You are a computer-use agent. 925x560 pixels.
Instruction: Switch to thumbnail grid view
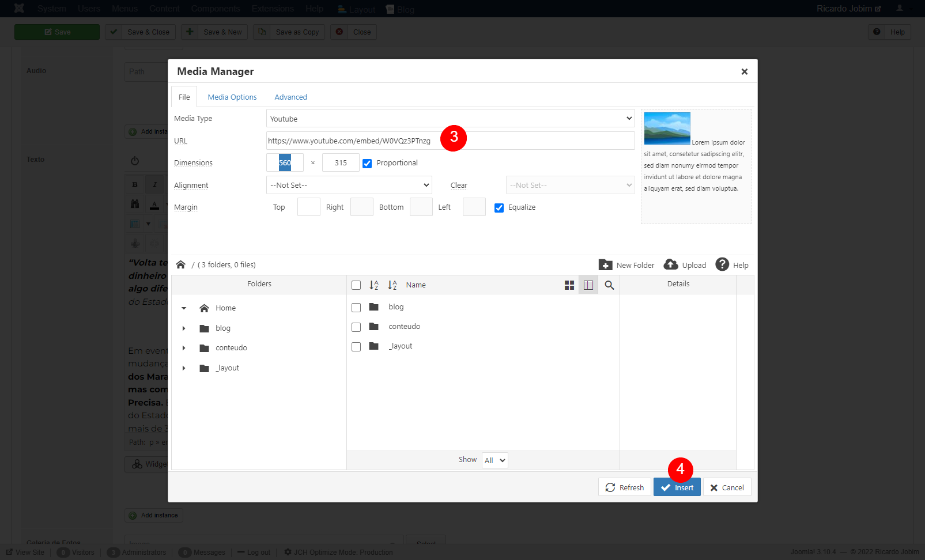(x=569, y=285)
